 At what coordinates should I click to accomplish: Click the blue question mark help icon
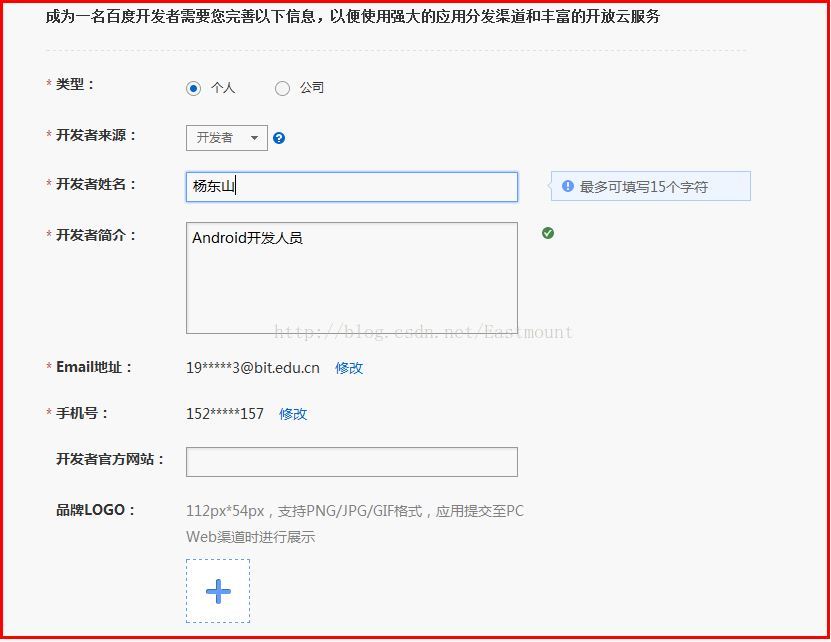pos(279,138)
